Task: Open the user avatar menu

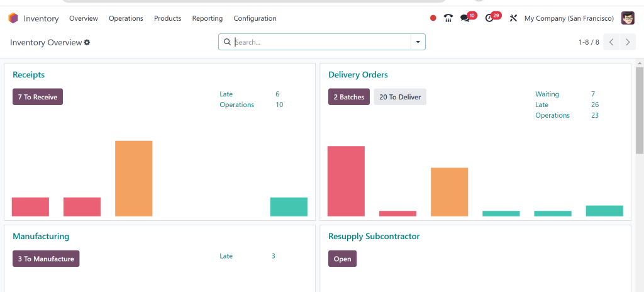Action: (628, 18)
